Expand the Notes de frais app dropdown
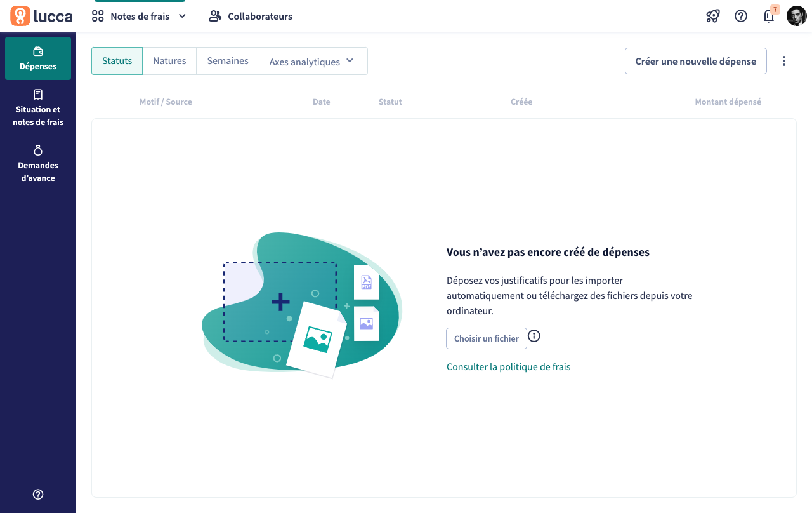The width and height of the screenshot is (812, 513). click(140, 17)
